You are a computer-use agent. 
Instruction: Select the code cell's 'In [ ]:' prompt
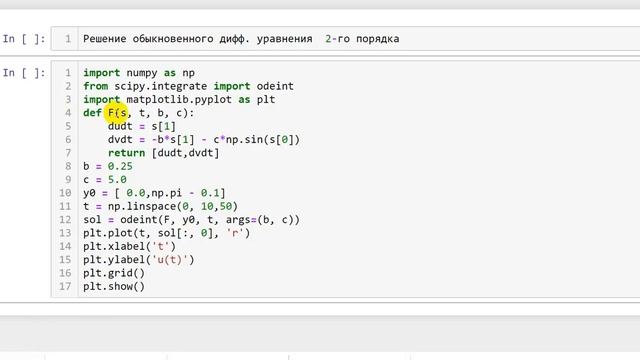coord(24,73)
